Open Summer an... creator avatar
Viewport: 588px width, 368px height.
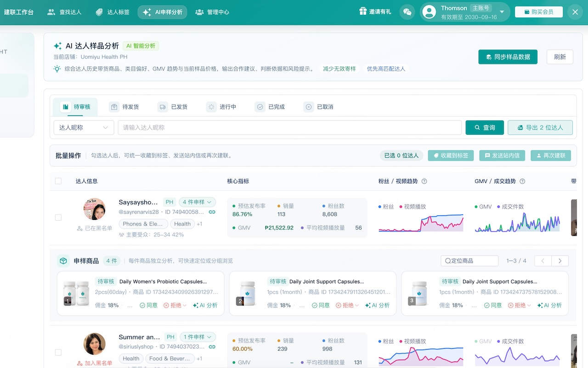(x=95, y=344)
